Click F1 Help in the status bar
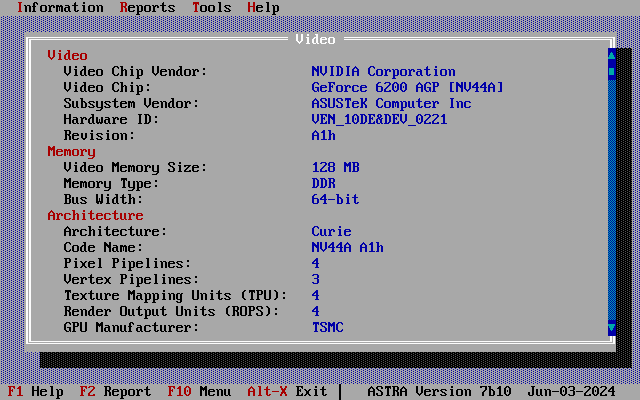 pyautogui.click(x=35, y=391)
